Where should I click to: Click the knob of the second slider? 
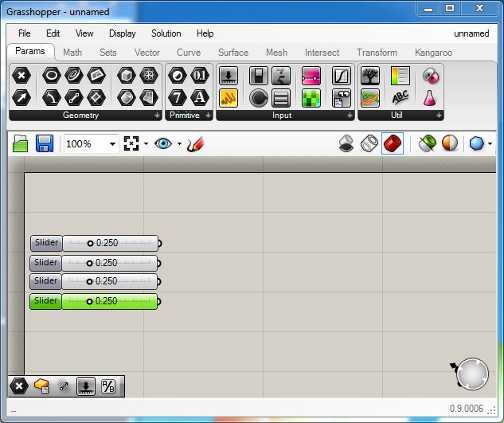[x=90, y=264]
